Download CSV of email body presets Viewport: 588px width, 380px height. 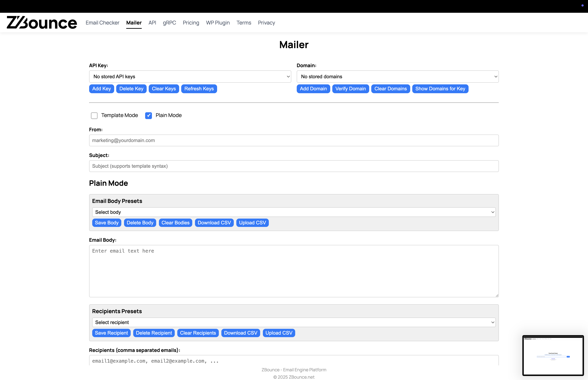click(214, 223)
